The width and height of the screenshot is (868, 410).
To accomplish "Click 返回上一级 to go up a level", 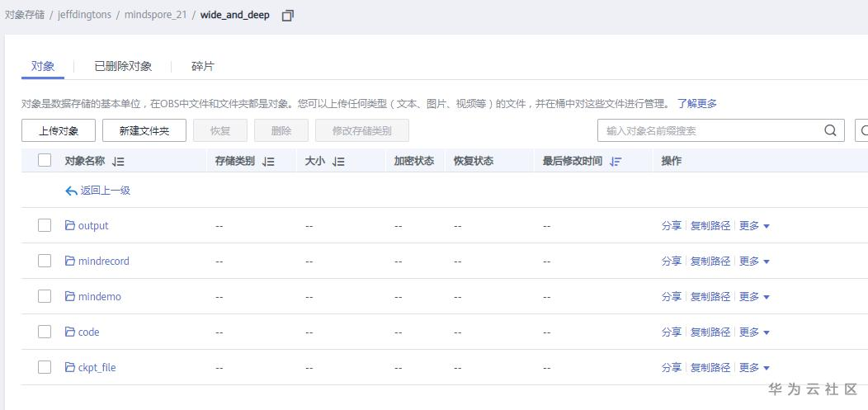I will 105,191.
